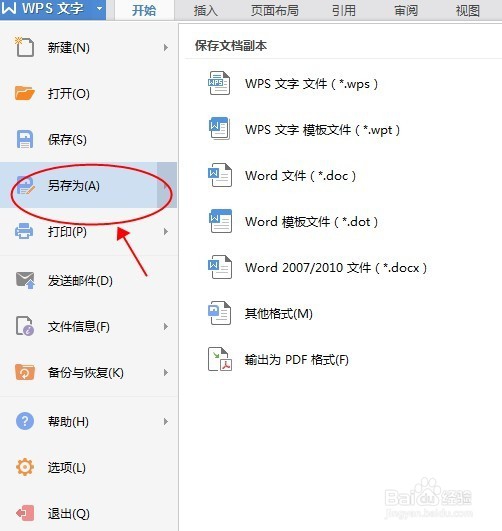This screenshot has width=502, height=531.
Task: Switch to the 开始 tab
Action: point(144,10)
